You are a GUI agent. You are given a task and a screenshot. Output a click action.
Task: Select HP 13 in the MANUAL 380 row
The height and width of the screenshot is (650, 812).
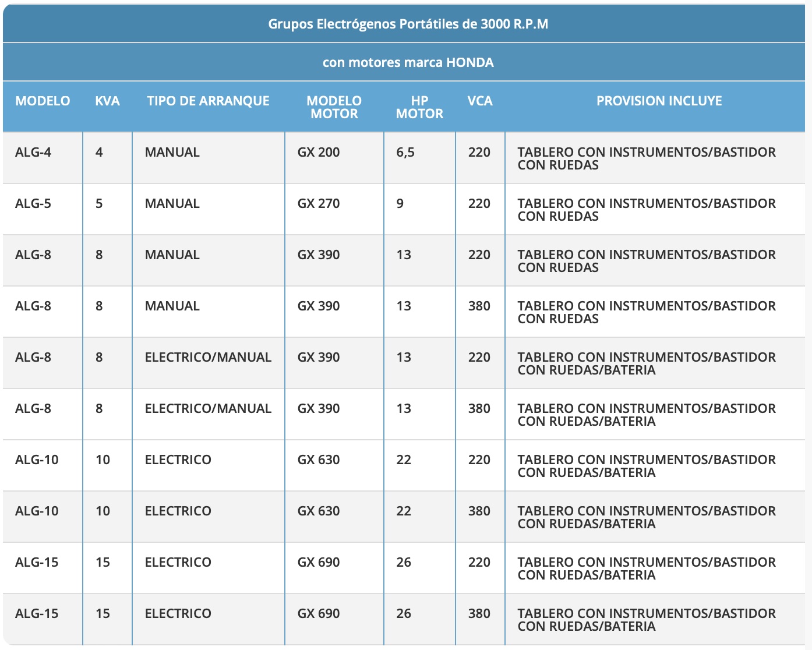click(404, 306)
